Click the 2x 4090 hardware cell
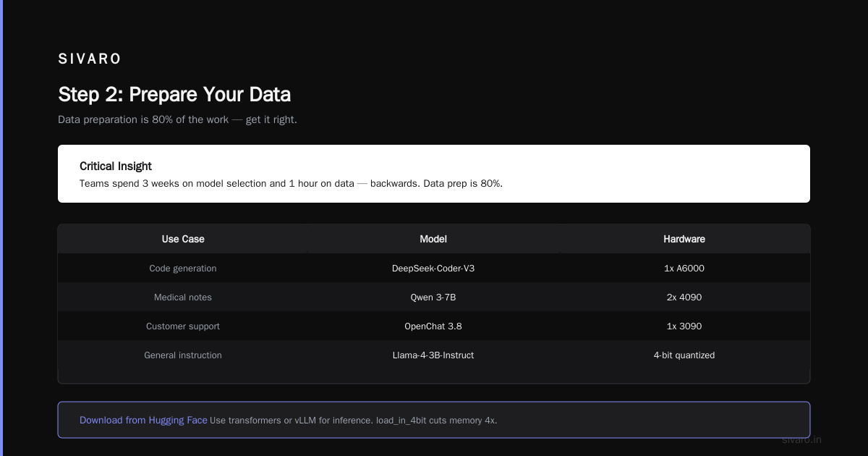Screen dimensions: 868x456 click(684, 297)
